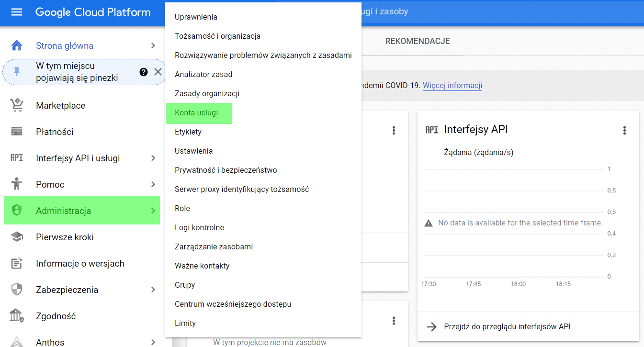Switch to the REKOMENDACJE tab

click(x=418, y=41)
